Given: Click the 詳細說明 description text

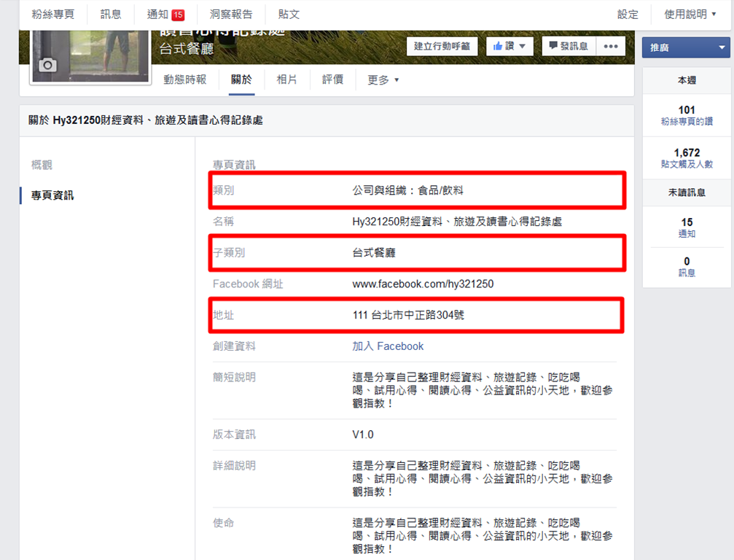Looking at the screenshot, I should [x=482, y=478].
